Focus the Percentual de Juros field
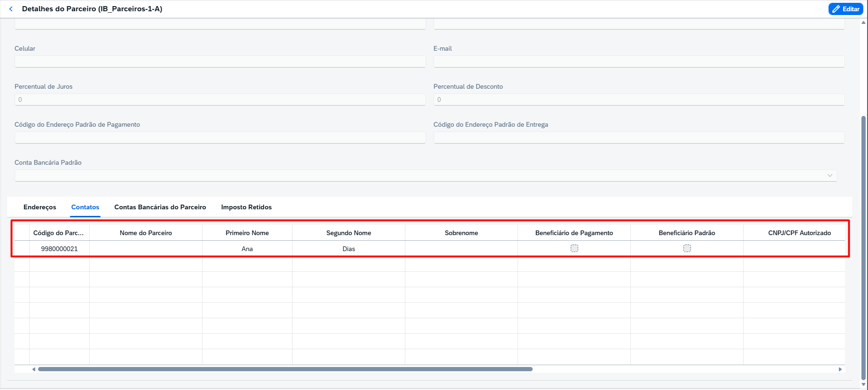Viewport: 868px width, 390px height. [220, 99]
